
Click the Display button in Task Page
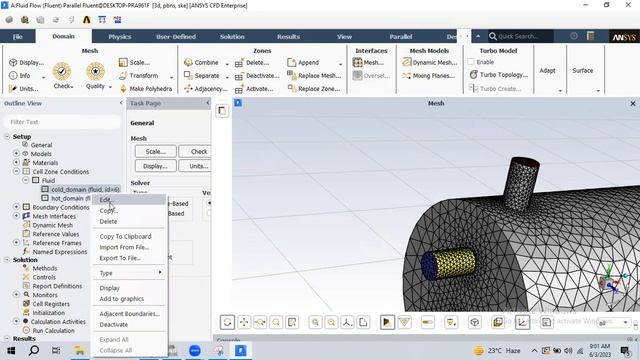[156, 166]
